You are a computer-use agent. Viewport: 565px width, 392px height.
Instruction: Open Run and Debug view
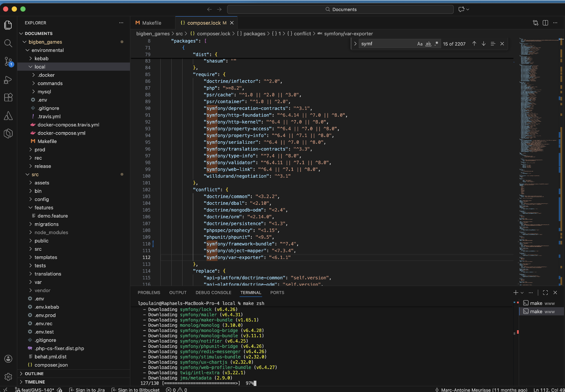pos(8,80)
